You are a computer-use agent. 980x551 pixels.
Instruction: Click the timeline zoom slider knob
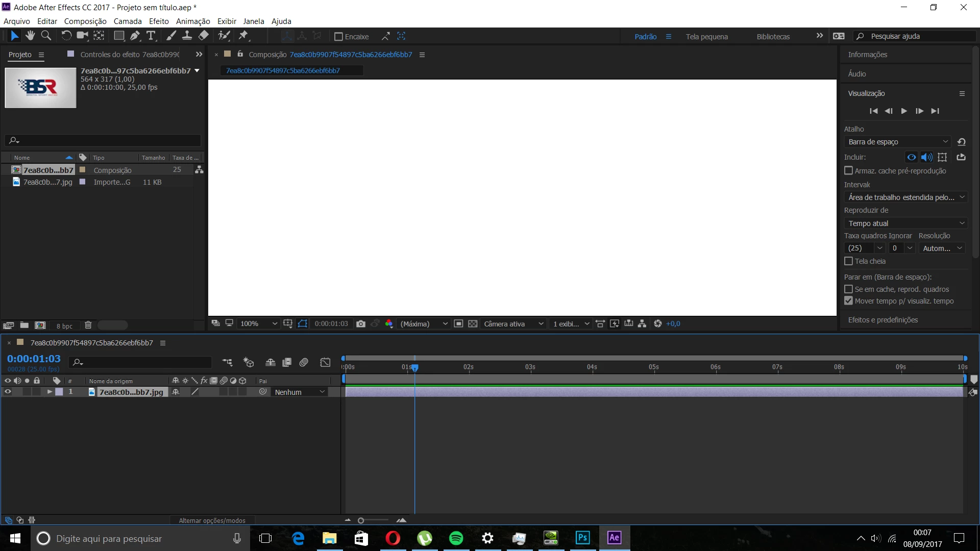pos(361,520)
